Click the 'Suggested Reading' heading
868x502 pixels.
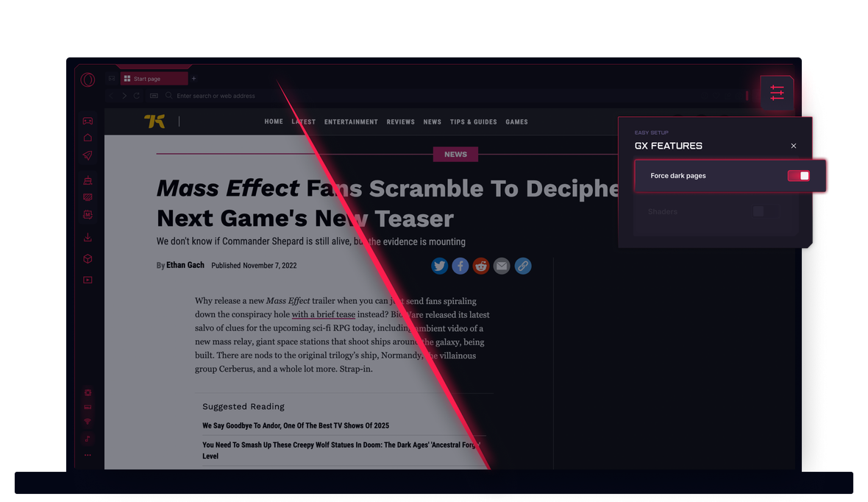(243, 406)
